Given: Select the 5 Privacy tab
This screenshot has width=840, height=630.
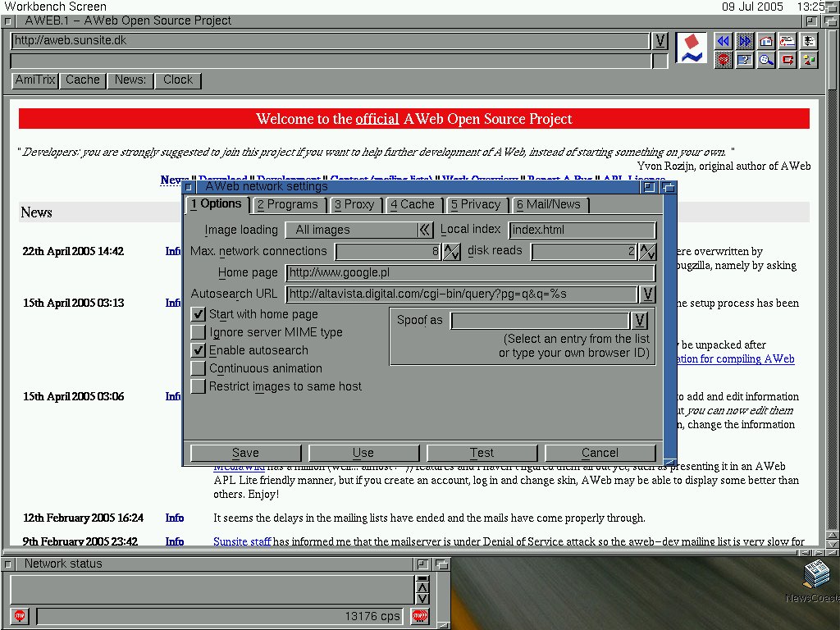Looking at the screenshot, I should (477, 204).
